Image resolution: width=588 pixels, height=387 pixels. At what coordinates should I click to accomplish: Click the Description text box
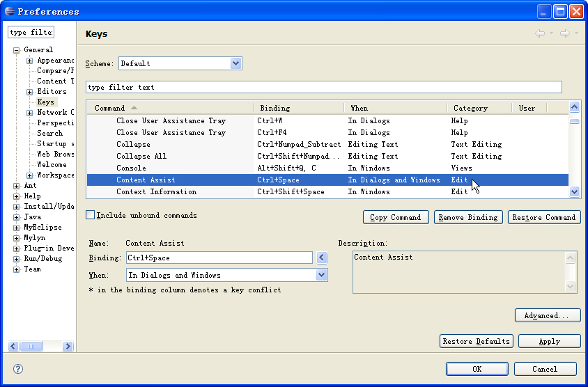pyautogui.click(x=465, y=272)
